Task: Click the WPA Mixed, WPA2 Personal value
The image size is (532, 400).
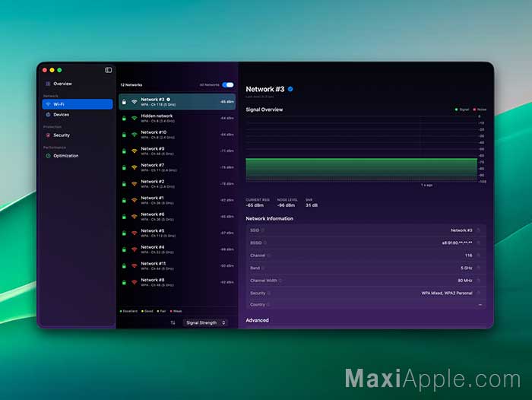Action: (x=447, y=293)
